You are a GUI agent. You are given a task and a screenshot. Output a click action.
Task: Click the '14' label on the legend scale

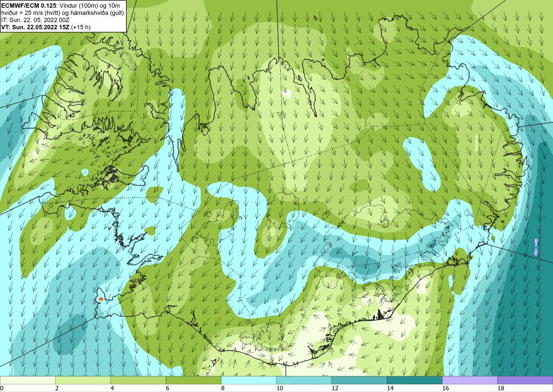tap(390, 389)
